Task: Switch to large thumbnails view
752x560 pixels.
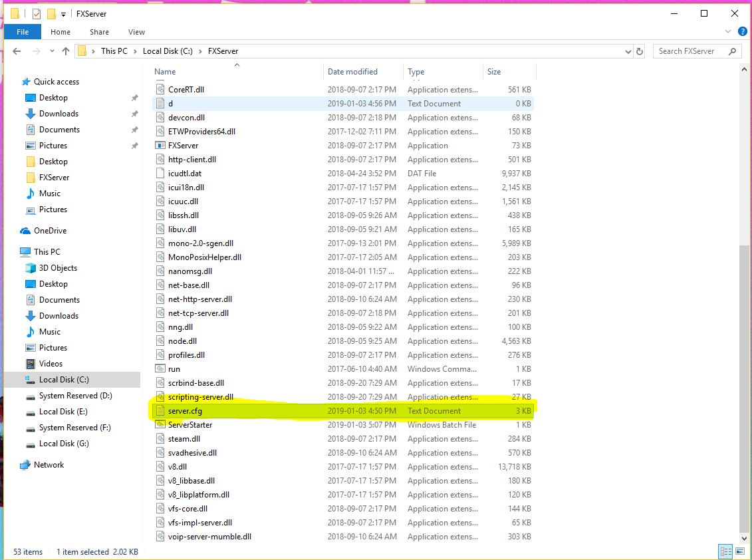Action: click(x=740, y=551)
